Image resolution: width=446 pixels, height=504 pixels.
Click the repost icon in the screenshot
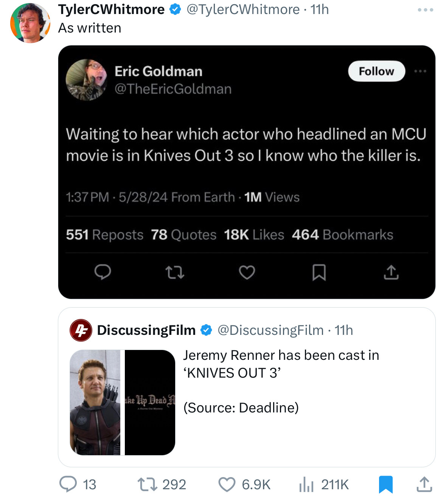pyautogui.click(x=175, y=272)
